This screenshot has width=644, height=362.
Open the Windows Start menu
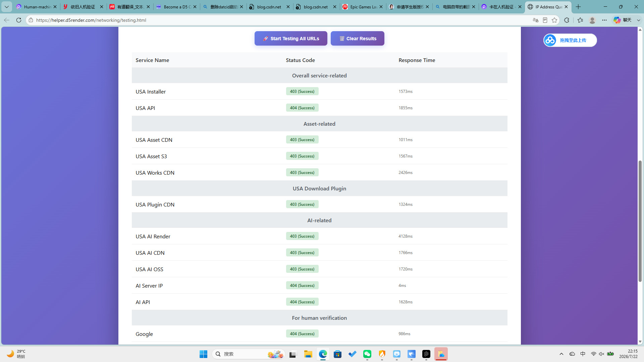(x=203, y=354)
